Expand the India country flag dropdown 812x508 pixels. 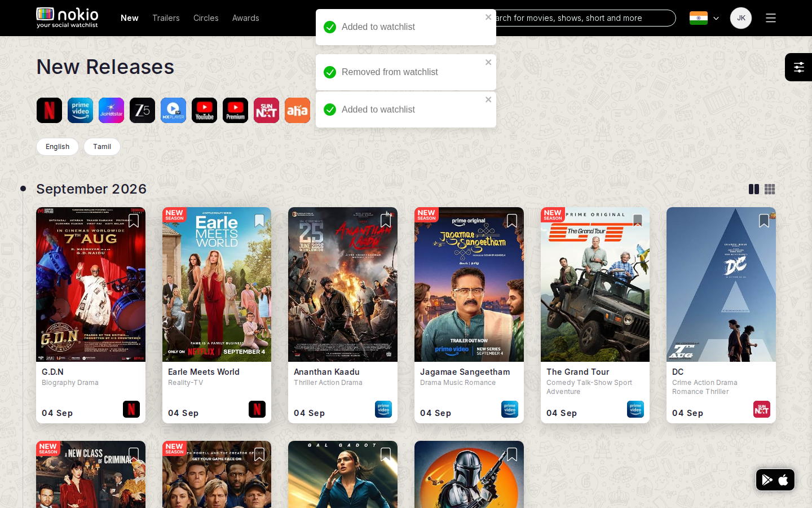point(704,18)
